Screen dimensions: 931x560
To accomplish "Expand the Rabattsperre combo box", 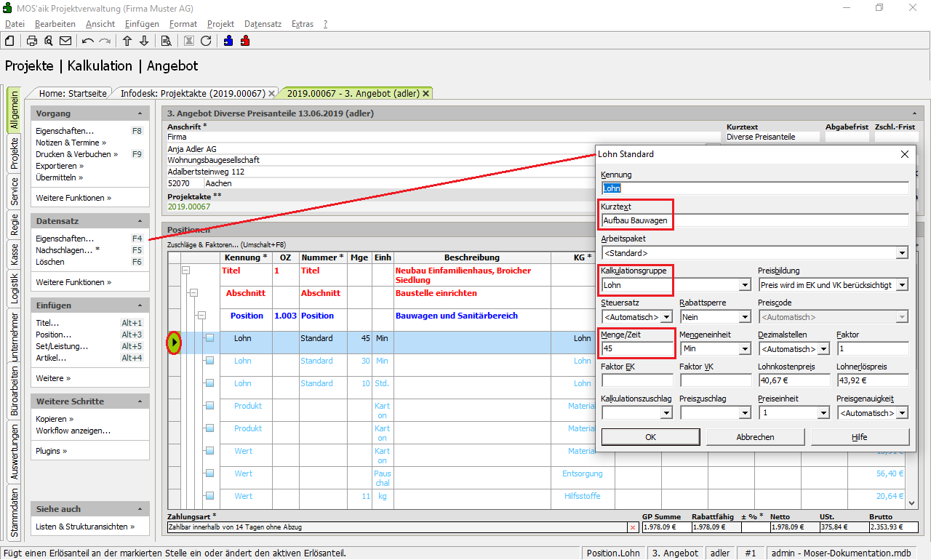I will [744, 317].
